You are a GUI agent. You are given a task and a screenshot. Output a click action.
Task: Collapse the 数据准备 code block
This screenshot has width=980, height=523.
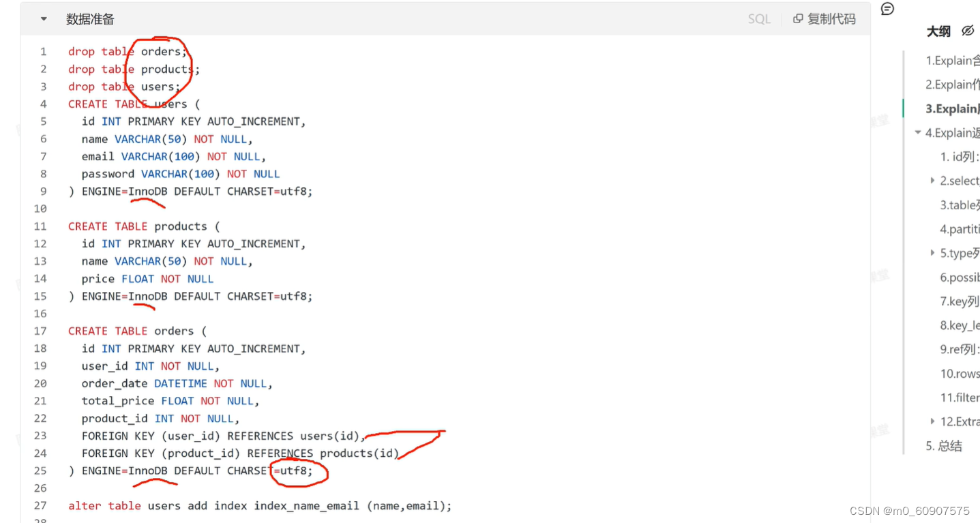(44, 19)
